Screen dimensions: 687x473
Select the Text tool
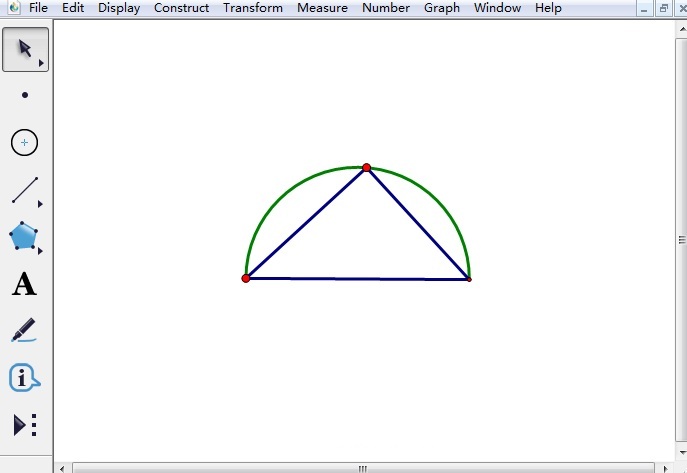pyautogui.click(x=24, y=284)
